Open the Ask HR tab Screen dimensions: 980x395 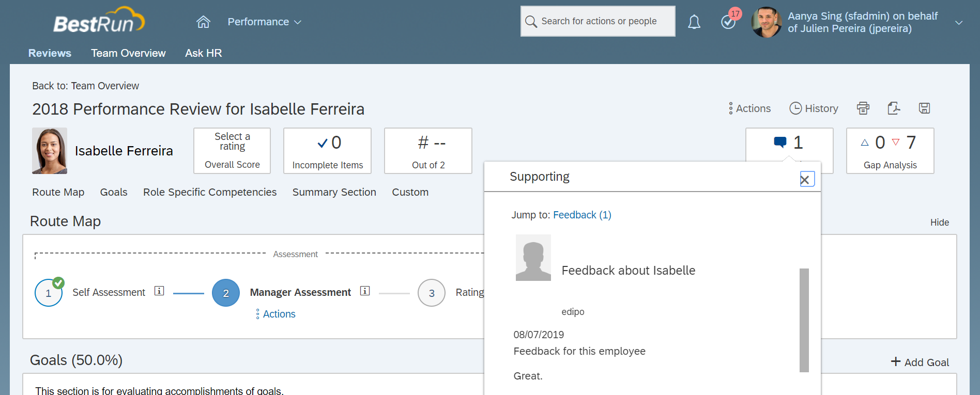click(x=204, y=53)
